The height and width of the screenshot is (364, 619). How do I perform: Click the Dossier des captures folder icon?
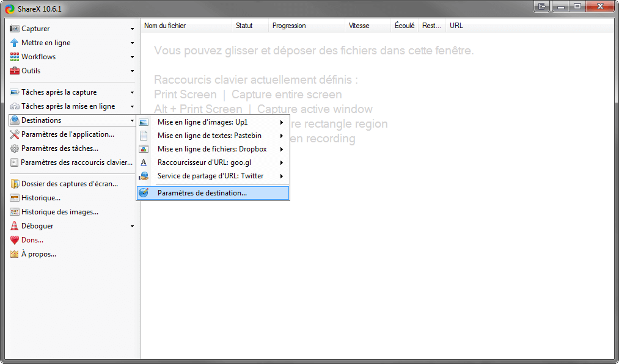pos(15,184)
